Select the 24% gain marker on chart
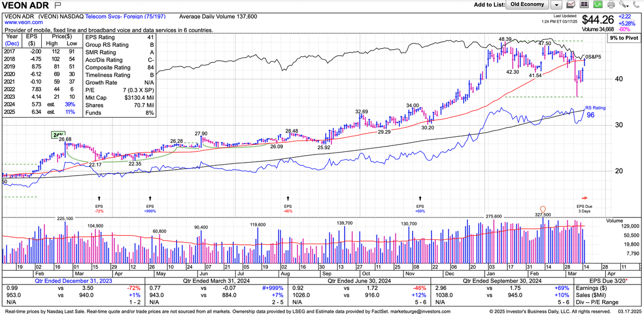Viewport: 644px width, 314px height. 58,134
